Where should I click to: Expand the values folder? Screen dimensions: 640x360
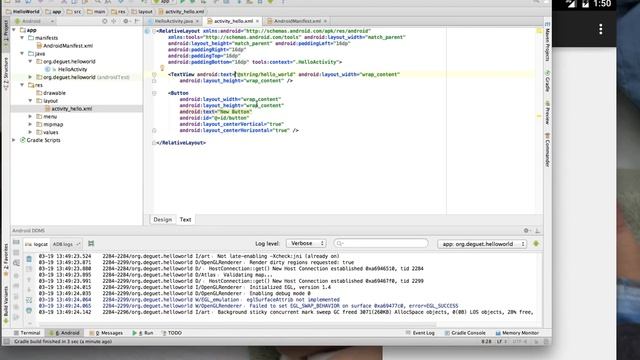pyautogui.click(x=30, y=132)
